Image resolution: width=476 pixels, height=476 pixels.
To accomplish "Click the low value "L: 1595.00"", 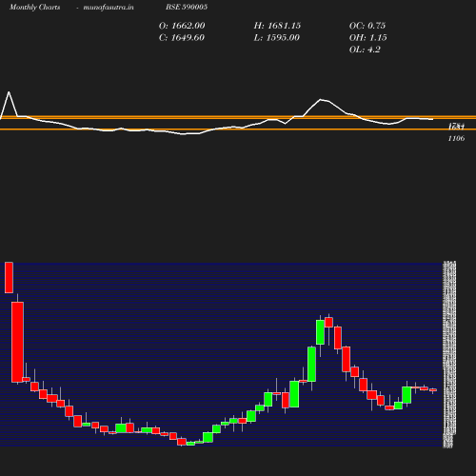I will coord(277,38).
